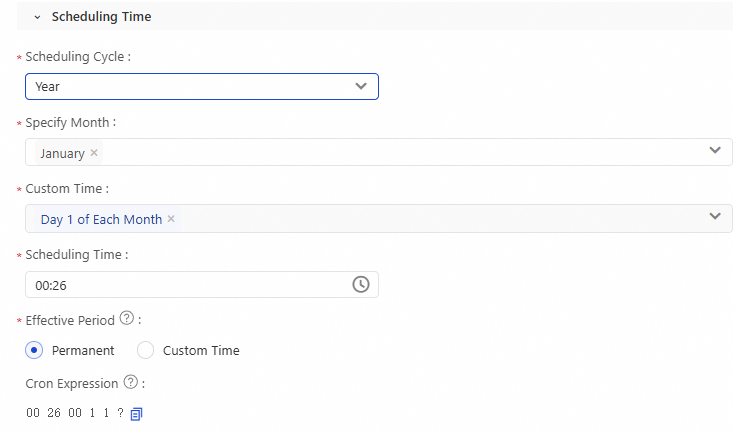Remove the Day 1 of Each Month tag
733x434 pixels.
[171, 219]
